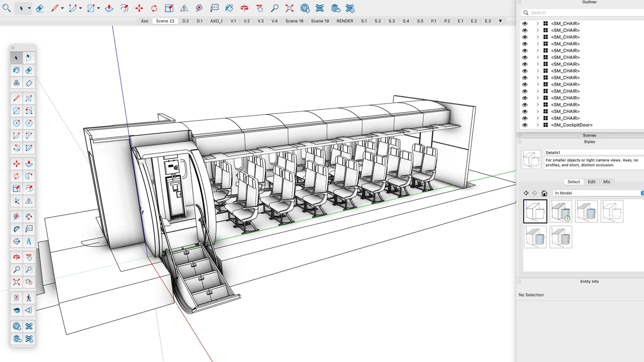Viewport: 644px width, 362px height.
Task: Activate the Zoom Window tool
Action: click(29, 270)
